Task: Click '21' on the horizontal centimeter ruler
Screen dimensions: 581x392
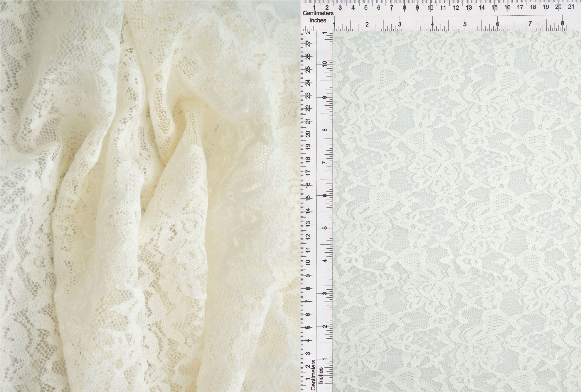Action: point(571,7)
